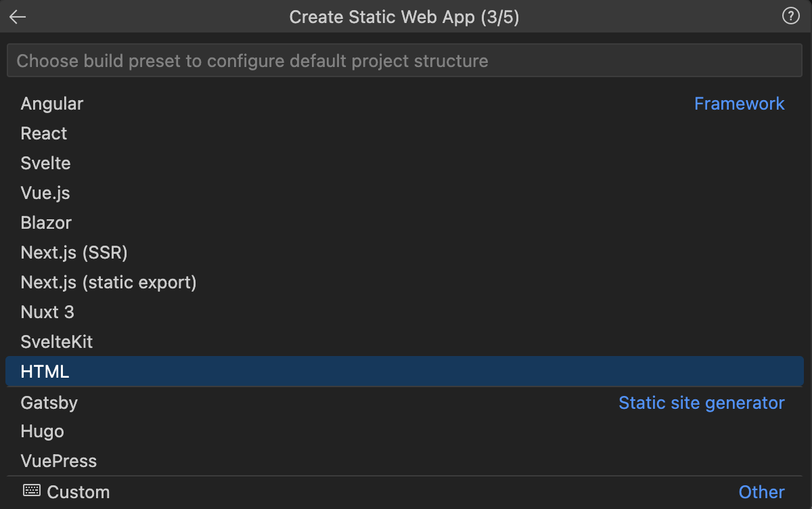Choose Next.js (SSR) as the preset

(x=74, y=252)
